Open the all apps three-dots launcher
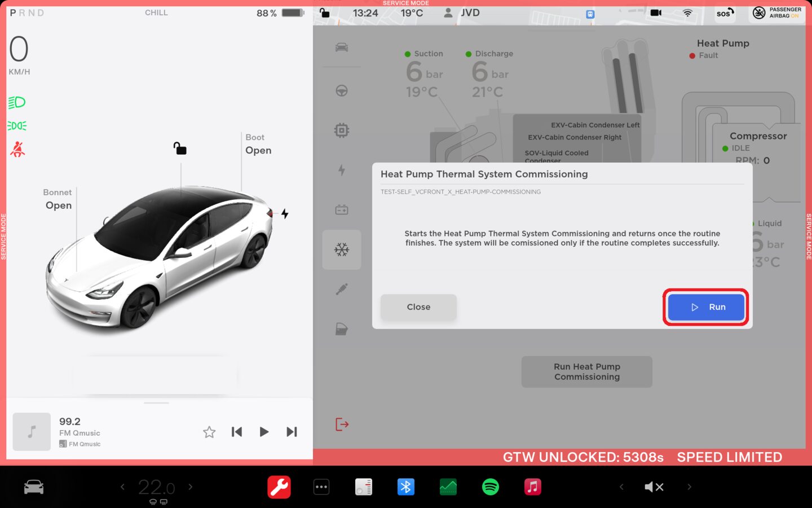 coord(321,487)
